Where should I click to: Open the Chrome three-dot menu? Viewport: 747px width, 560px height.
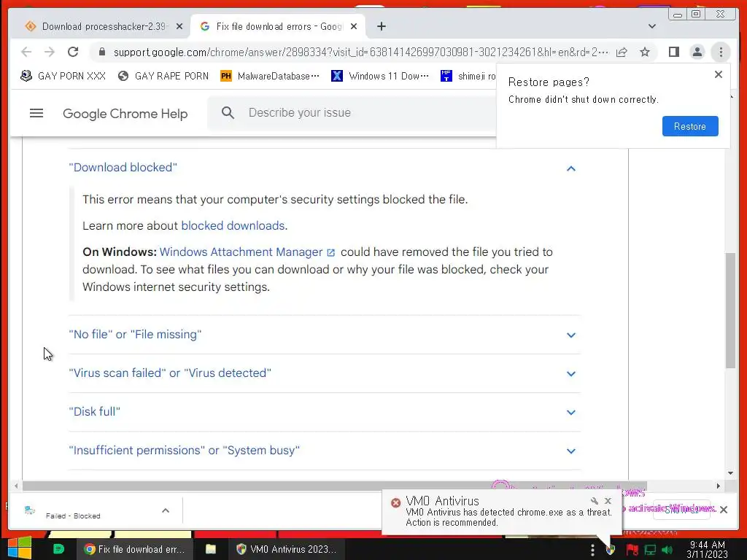(x=721, y=52)
